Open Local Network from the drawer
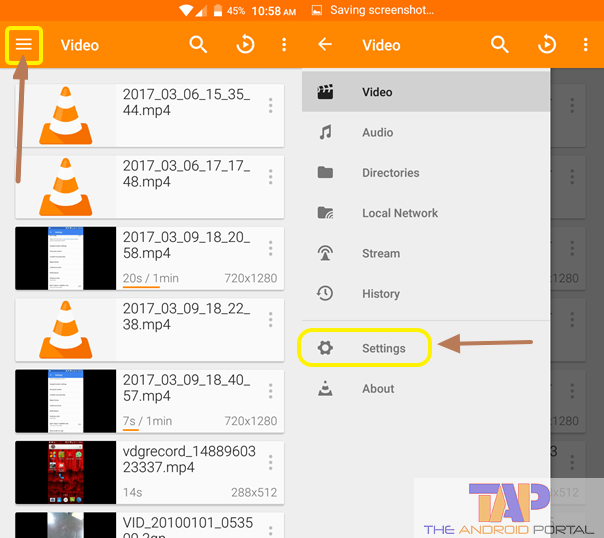Image resolution: width=604 pixels, height=538 pixels. (426, 213)
